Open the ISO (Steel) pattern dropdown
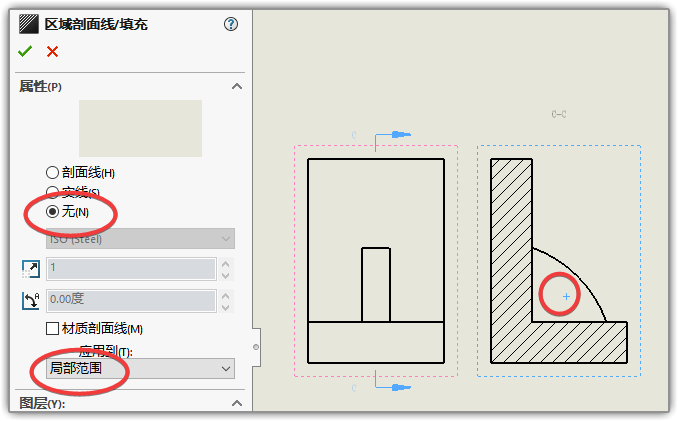 pos(140,239)
